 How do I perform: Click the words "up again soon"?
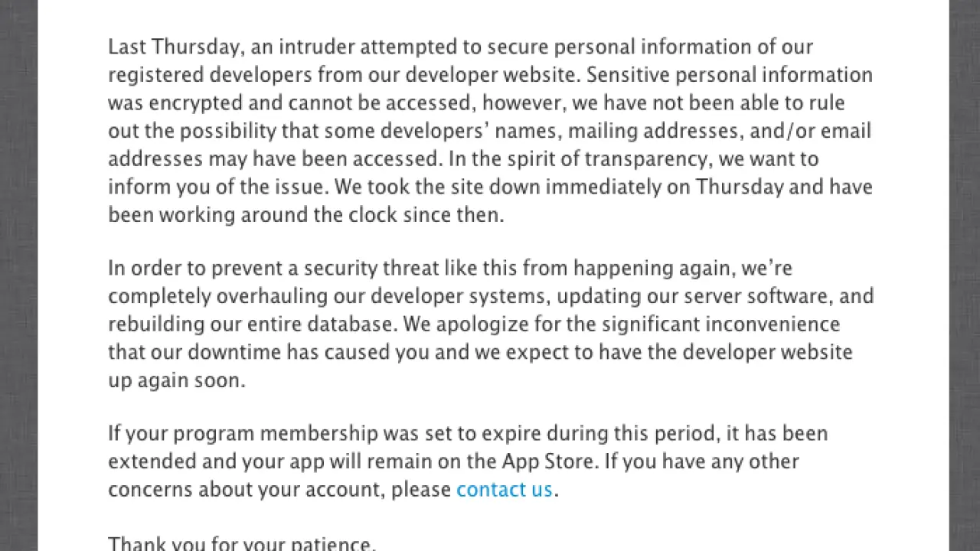coord(176,380)
